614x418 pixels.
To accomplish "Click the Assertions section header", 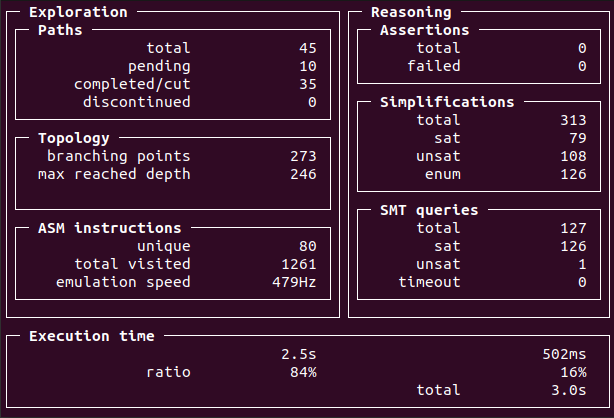I will coord(424,30).
